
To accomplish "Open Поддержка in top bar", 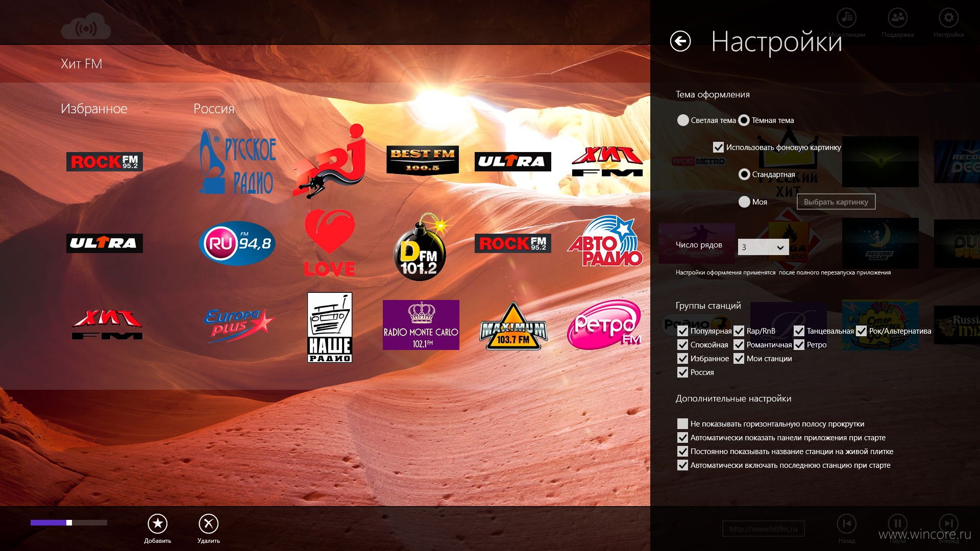I will coord(897,23).
